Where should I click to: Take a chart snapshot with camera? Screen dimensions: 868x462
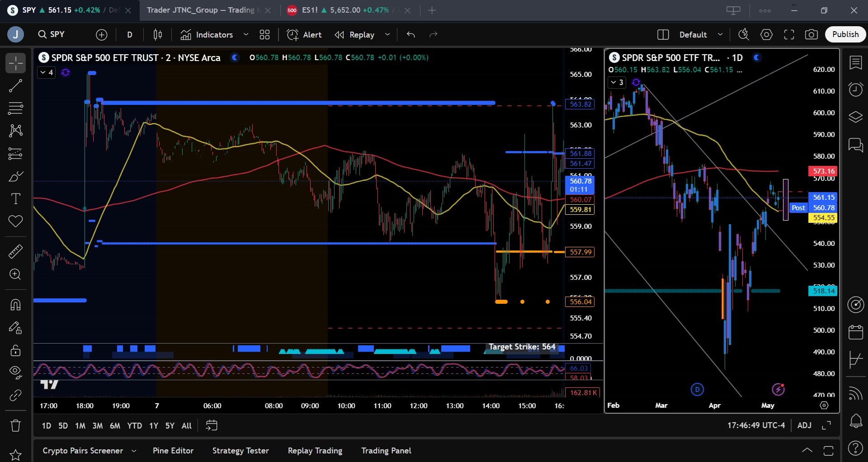[811, 34]
